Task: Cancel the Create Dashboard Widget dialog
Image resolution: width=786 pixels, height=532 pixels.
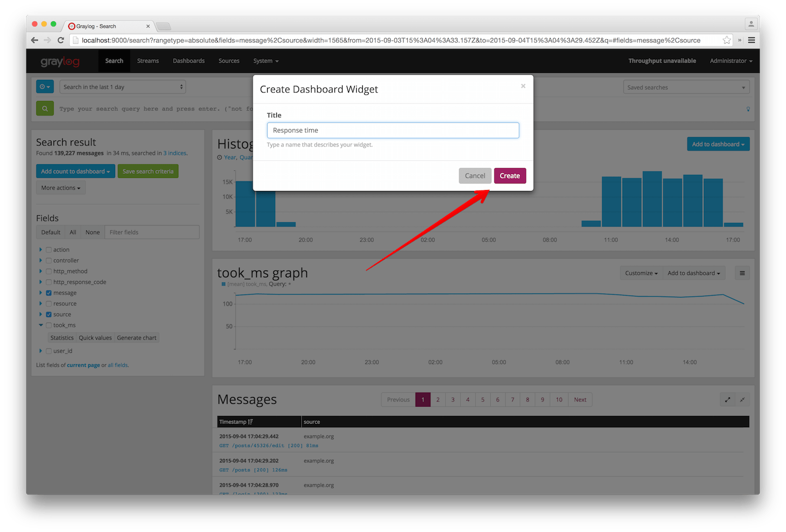Action: coord(475,176)
